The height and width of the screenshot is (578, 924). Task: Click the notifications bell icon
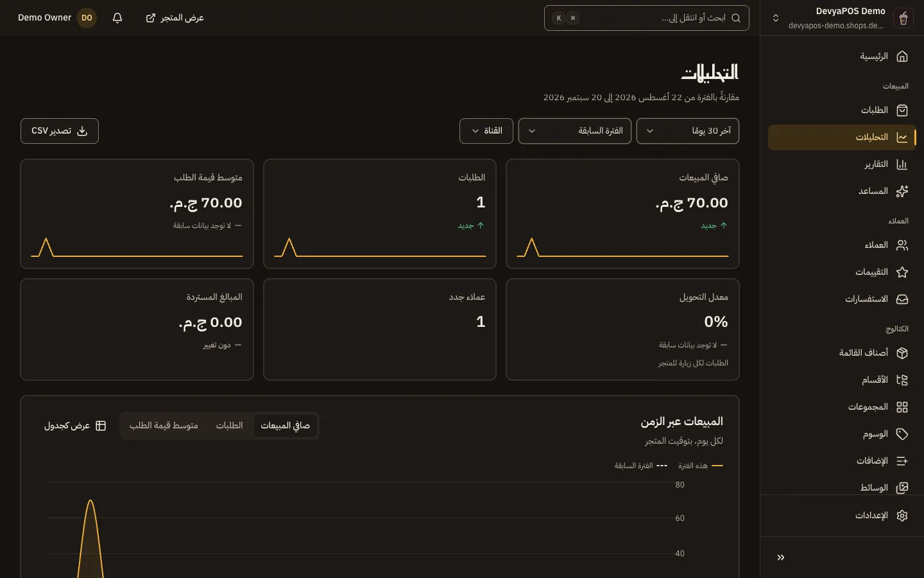tap(117, 18)
